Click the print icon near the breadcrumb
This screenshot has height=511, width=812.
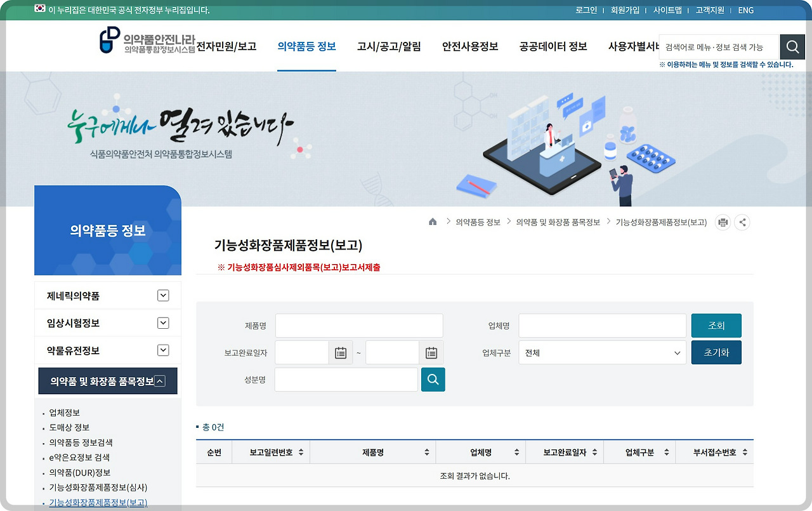(x=722, y=222)
